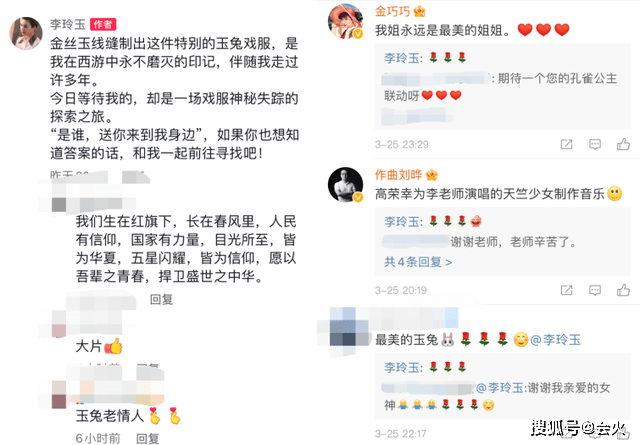
Task: Open reply bubble icon on 作曲刘晔's comment
Action: pos(595,290)
